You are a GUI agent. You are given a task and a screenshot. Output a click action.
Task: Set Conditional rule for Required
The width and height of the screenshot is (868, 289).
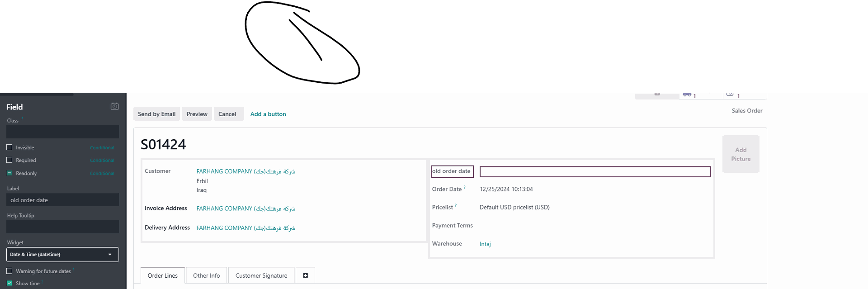102,161
